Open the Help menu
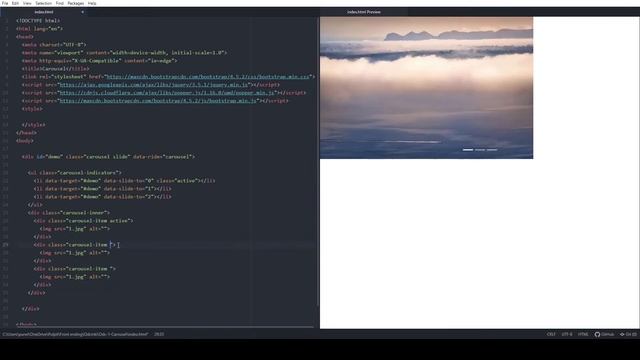Viewport: 640px width, 360px height. (92, 3)
